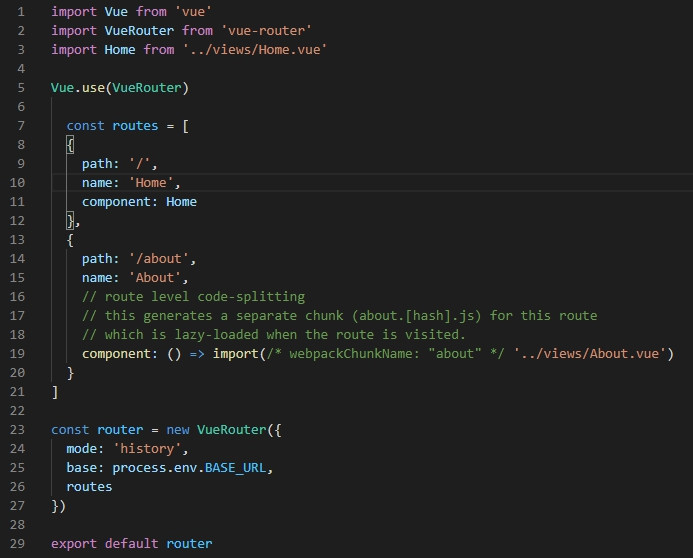This screenshot has height=558, width=693.
Task: Click 'lazy-loaded' comment on line 18
Action: 216,334
